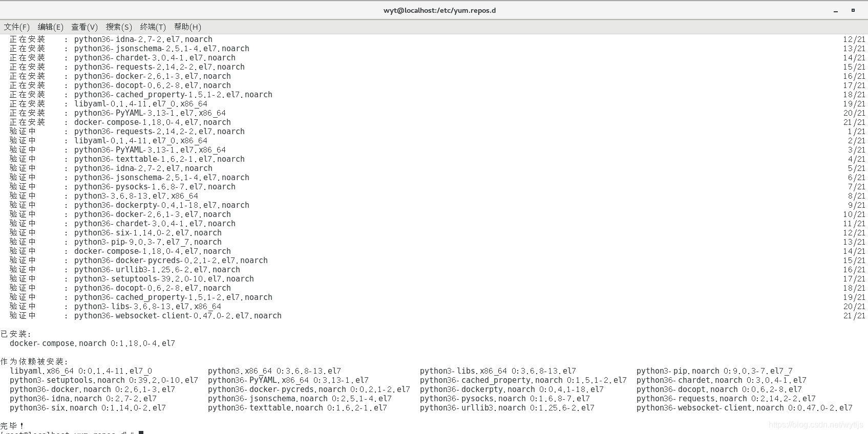868x434 pixels.
Task: Click python36-cached_property verify line 19/21
Action: pos(437,297)
